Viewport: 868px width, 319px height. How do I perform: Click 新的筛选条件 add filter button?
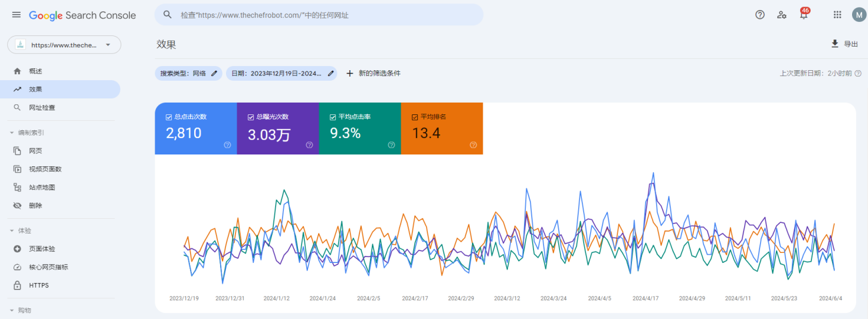(x=373, y=73)
